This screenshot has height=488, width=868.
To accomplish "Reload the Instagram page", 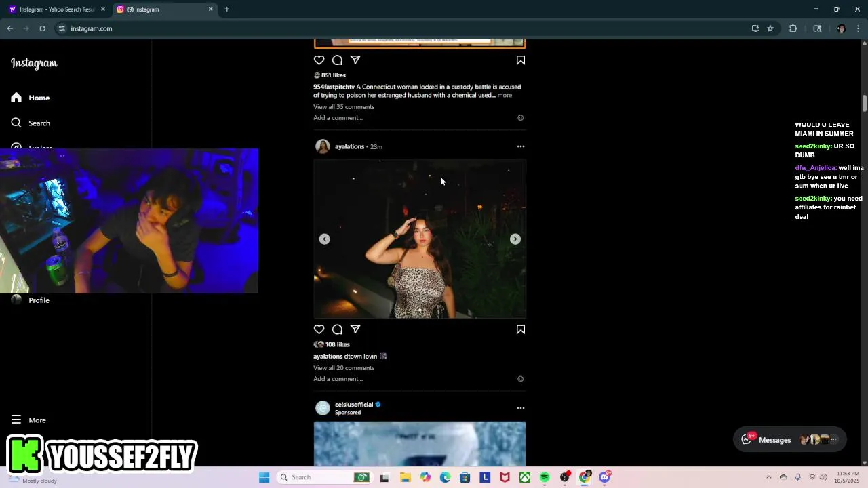I will (42, 28).
